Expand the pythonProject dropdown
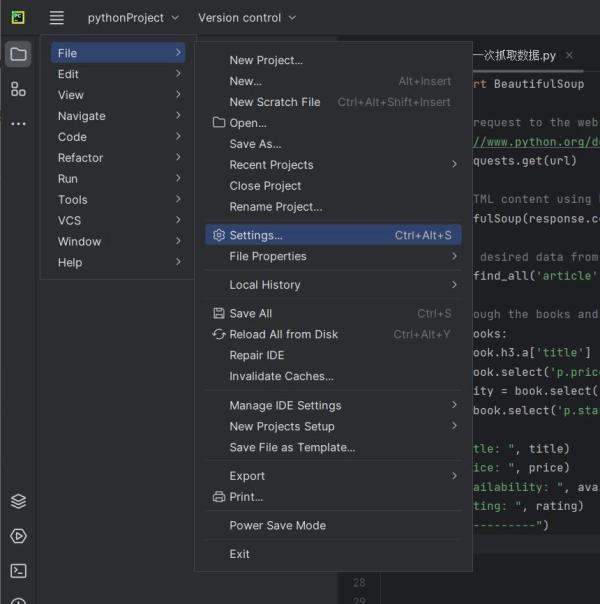The image size is (600, 604). tap(132, 17)
